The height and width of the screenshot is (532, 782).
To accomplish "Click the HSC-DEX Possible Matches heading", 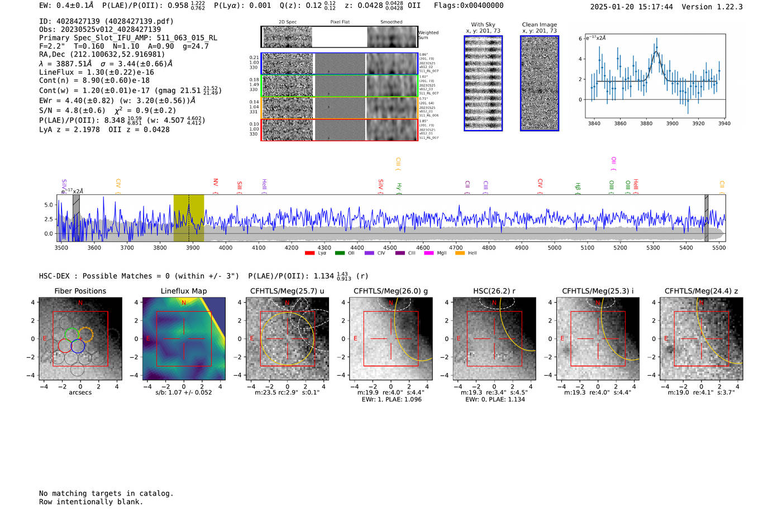I will [139, 276].
